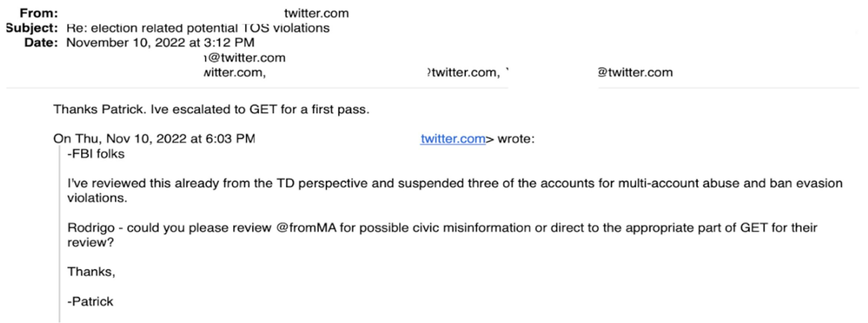Image resolution: width=868 pixels, height=323 pixels.
Task: Click the last @twitter.com recipient on the right
Action: [x=634, y=72]
